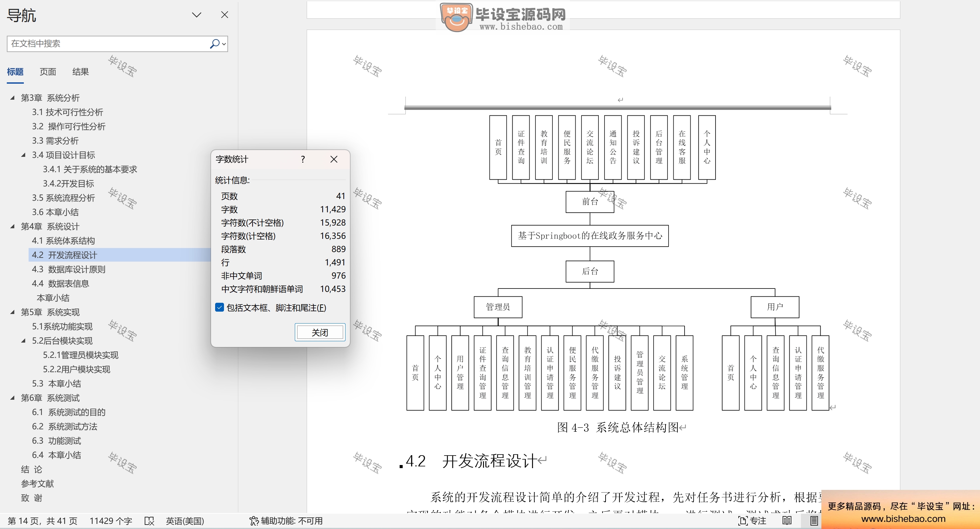Open the search options dropdown arrow
The image size is (980, 529).
224,44
